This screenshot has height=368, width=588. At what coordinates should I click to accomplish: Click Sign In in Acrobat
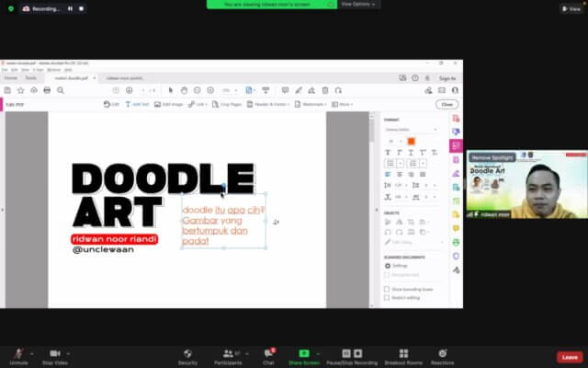pos(447,78)
